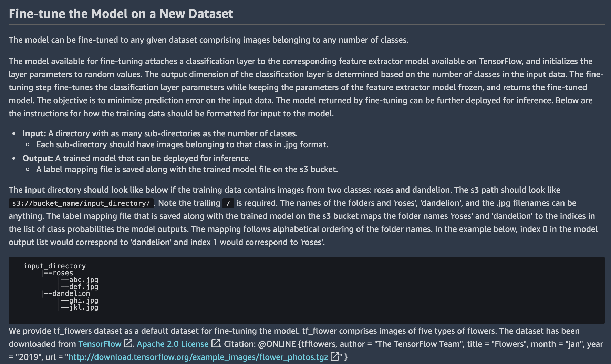Click the external-link icon beside TensorFlow

click(128, 343)
